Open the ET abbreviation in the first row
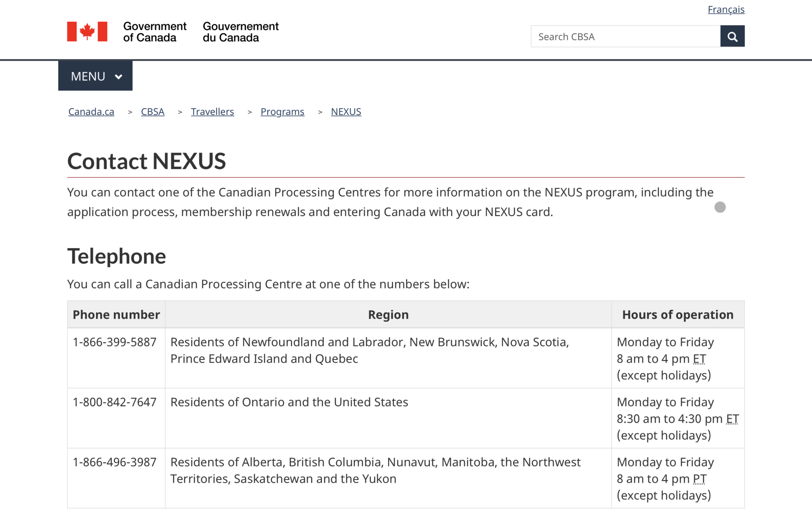This screenshot has width=812, height=518. (x=699, y=358)
